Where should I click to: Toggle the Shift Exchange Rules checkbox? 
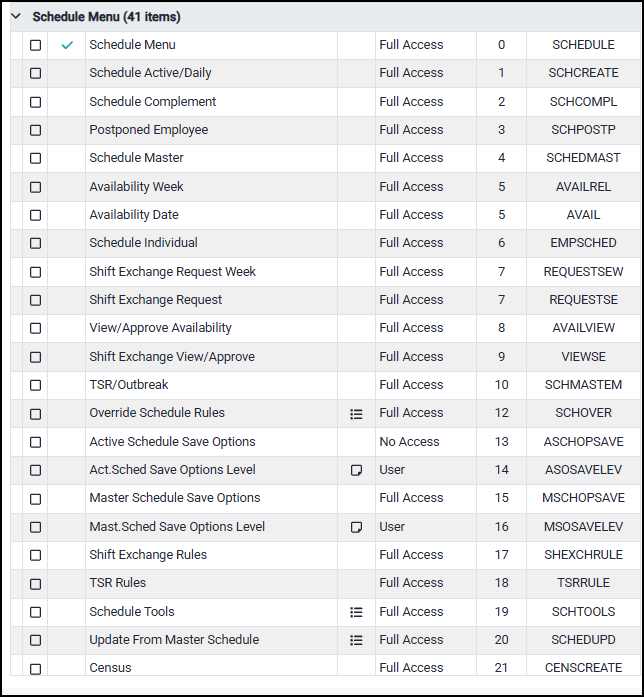(x=35, y=555)
